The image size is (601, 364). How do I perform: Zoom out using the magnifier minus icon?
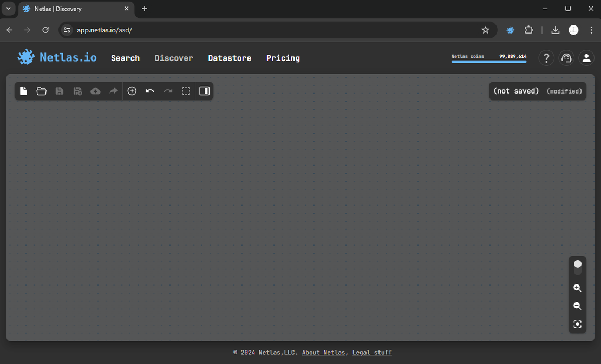click(x=577, y=306)
